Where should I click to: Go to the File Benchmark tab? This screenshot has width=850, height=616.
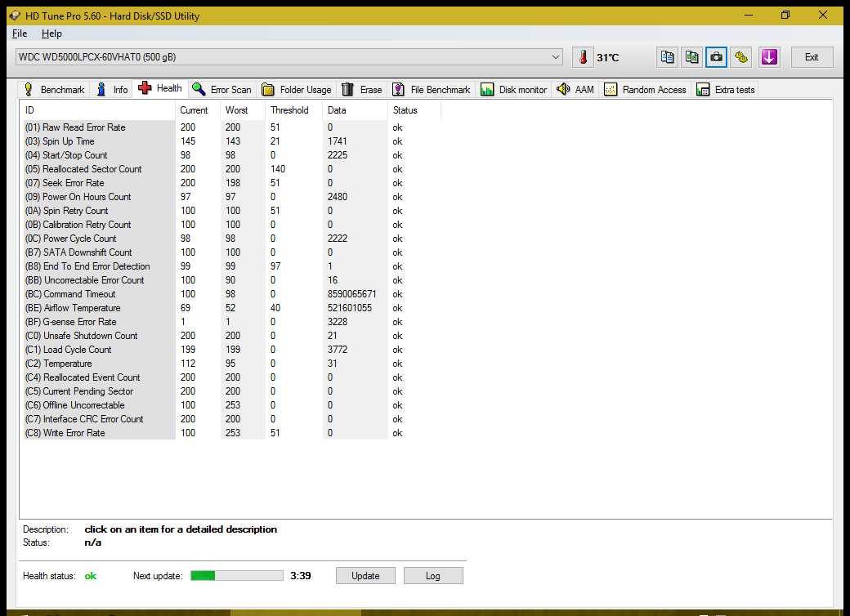pos(432,89)
